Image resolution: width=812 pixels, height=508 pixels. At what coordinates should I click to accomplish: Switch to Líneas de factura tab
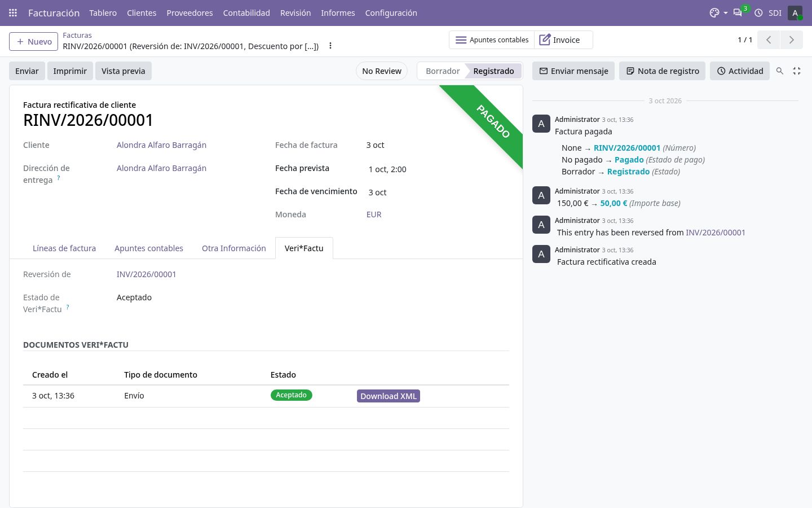tap(64, 248)
